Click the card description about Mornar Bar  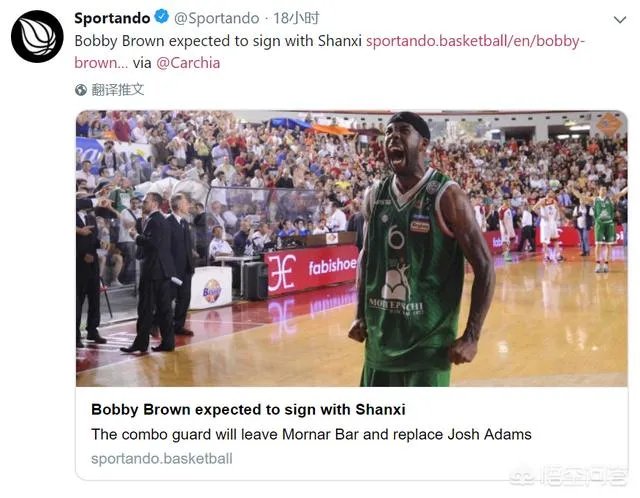pos(311,434)
